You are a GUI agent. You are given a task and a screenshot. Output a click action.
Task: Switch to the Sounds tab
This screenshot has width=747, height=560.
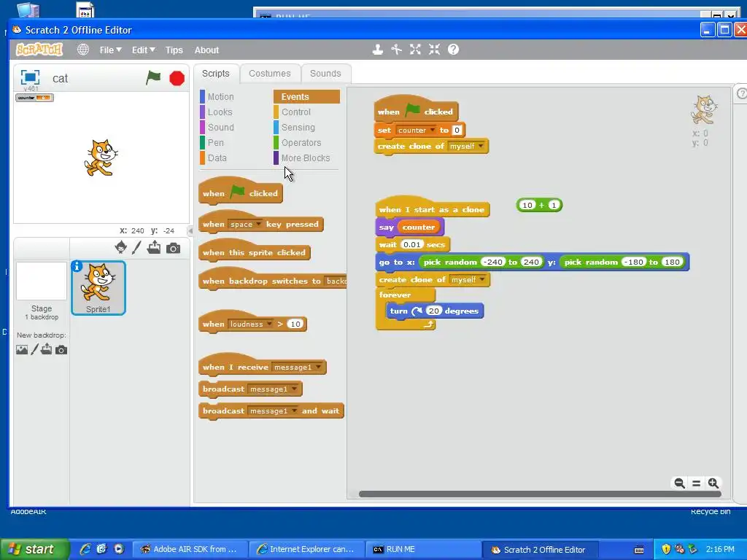pyautogui.click(x=325, y=74)
